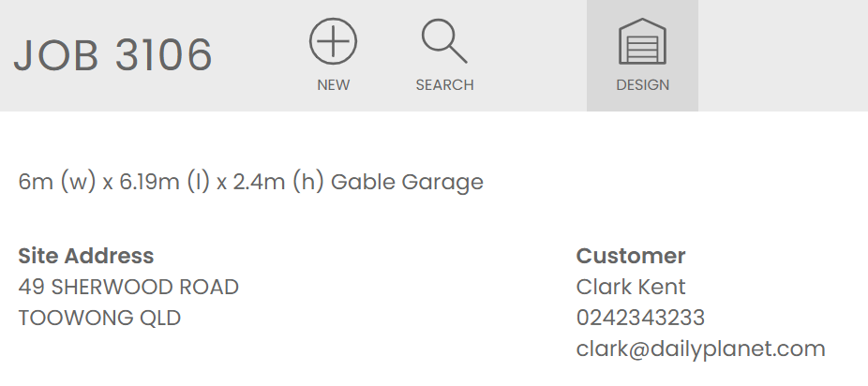Click the Customer heading

tap(631, 256)
